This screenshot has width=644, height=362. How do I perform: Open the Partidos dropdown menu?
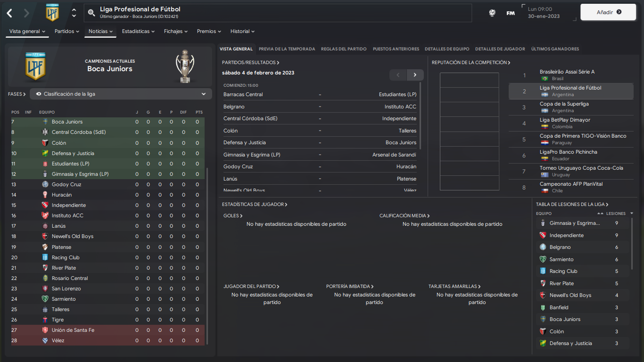pyautogui.click(x=67, y=32)
